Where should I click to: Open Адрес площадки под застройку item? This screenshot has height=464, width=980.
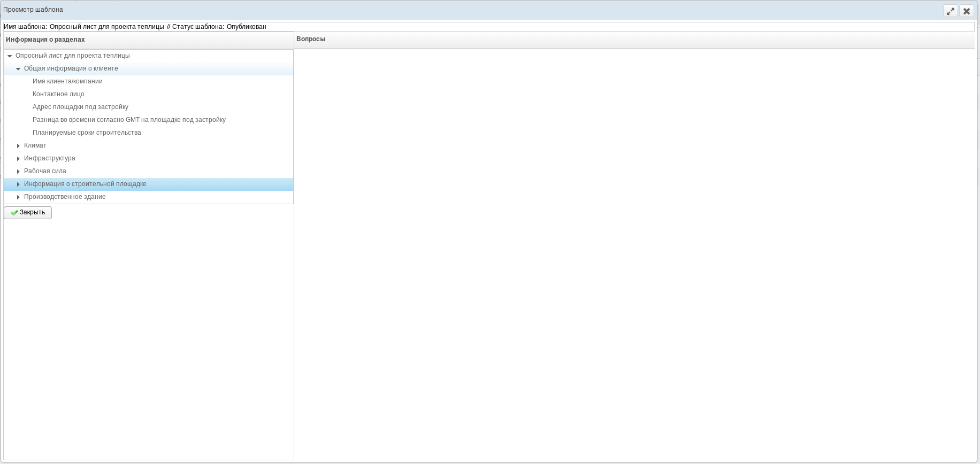pyautogui.click(x=80, y=107)
